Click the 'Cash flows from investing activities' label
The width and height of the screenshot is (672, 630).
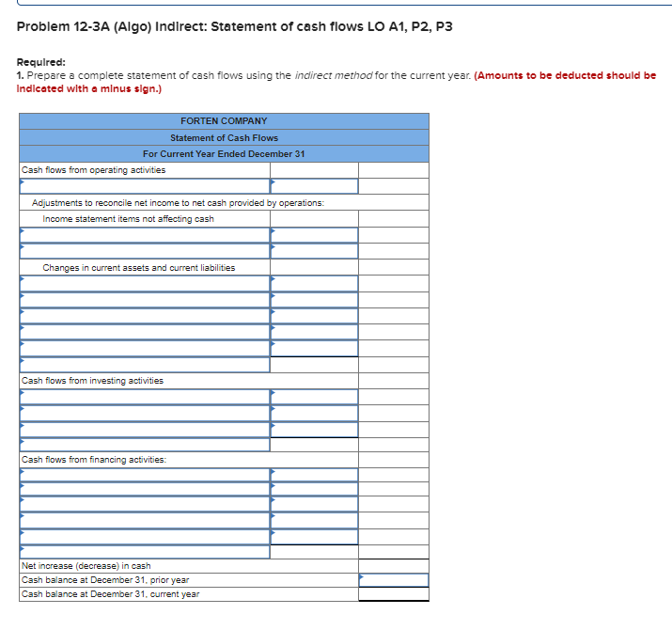coord(92,381)
